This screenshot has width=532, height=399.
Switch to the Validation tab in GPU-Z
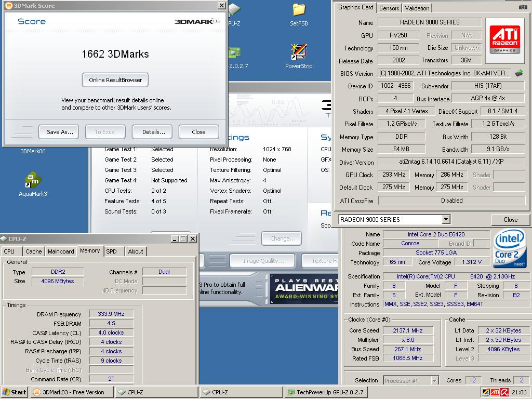(417, 8)
